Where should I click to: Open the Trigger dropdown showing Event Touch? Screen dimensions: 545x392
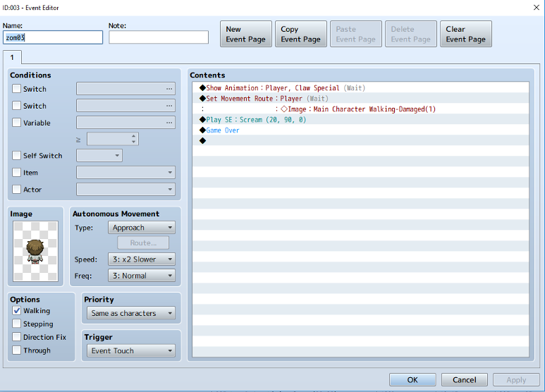click(x=131, y=350)
